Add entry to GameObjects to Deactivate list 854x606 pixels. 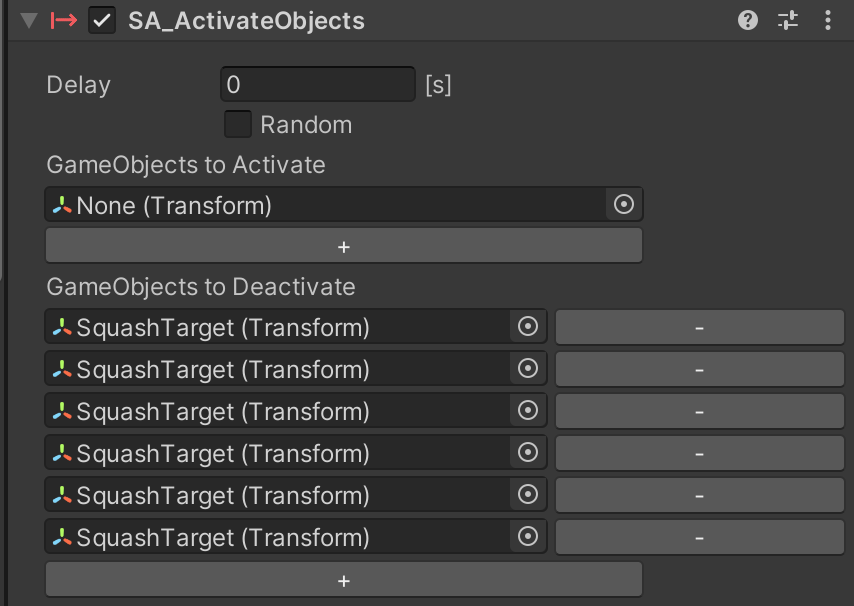(x=343, y=580)
